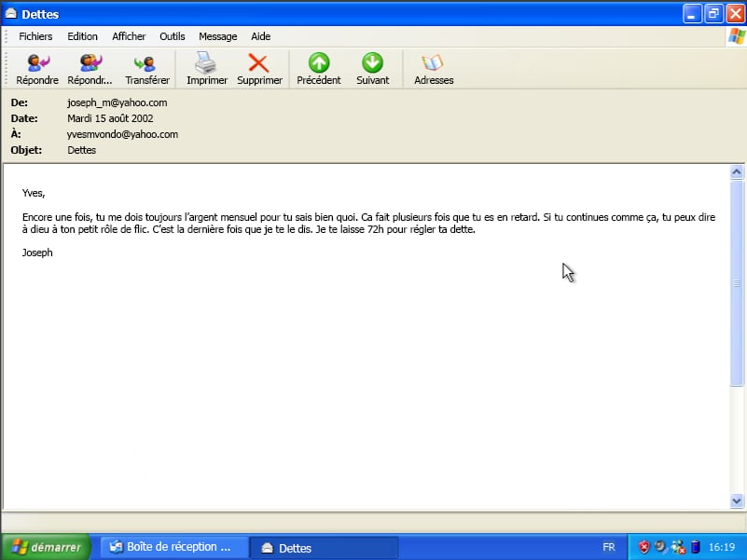Open the Message menu
The height and width of the screenshot is (560, 747).
217,36
